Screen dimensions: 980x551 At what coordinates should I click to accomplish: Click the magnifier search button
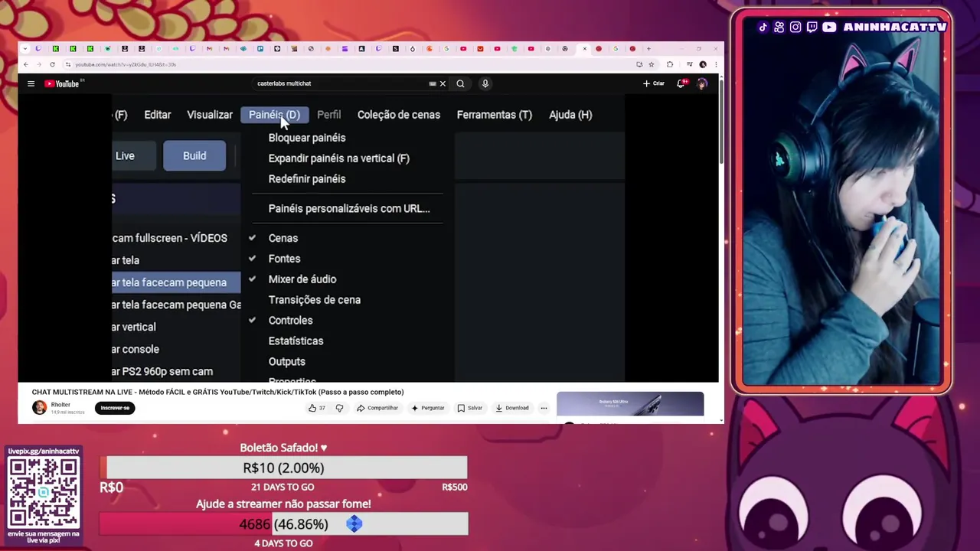pos(460,83)
